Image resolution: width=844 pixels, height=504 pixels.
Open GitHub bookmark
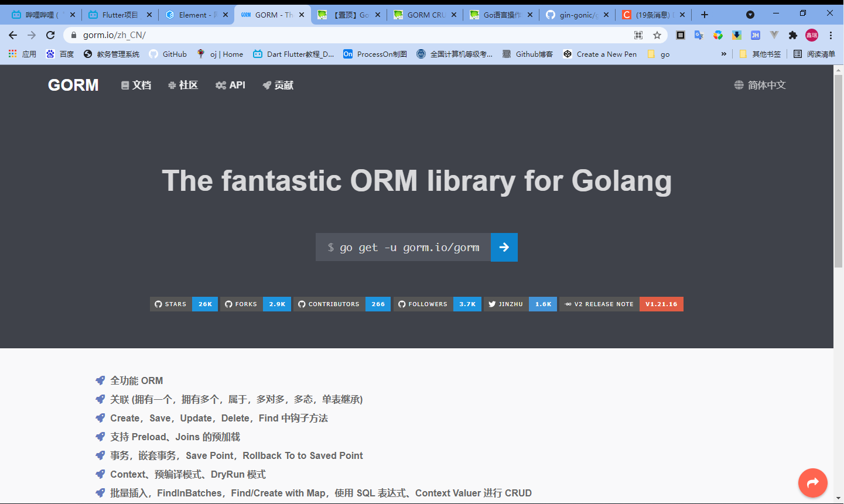[x=168, y=54]
